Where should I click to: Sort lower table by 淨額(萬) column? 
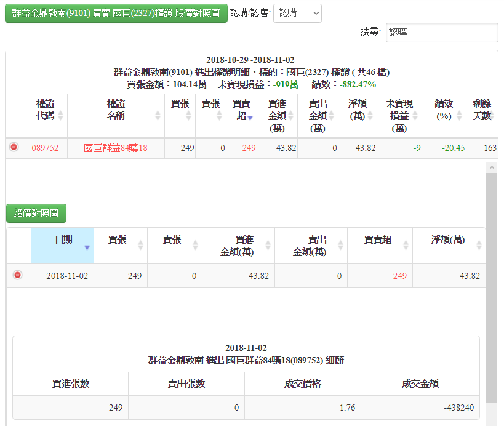tap(448, 240)
